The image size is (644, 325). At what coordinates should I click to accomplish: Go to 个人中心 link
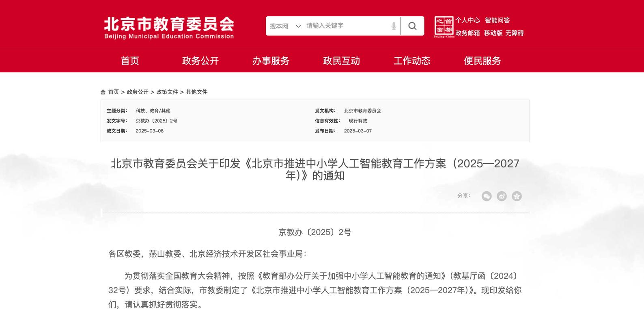(467, 20)
